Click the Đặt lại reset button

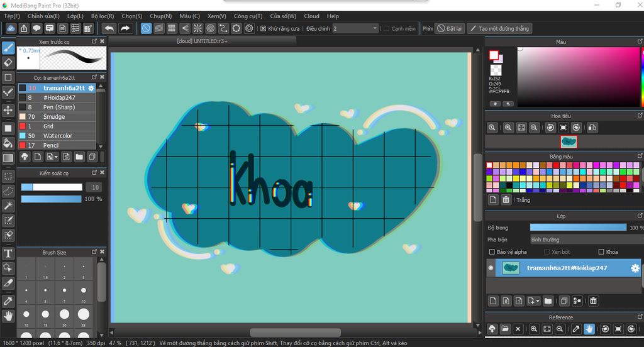449,28
